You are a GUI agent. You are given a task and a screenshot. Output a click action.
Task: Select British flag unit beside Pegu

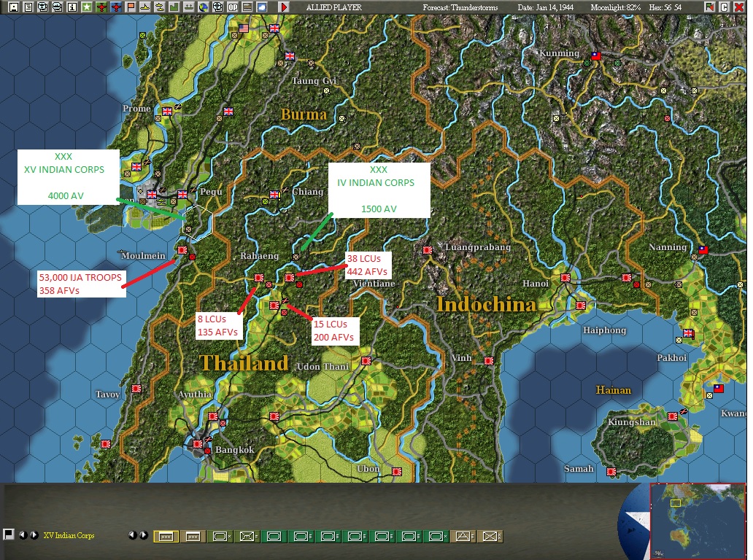[182, 195]
